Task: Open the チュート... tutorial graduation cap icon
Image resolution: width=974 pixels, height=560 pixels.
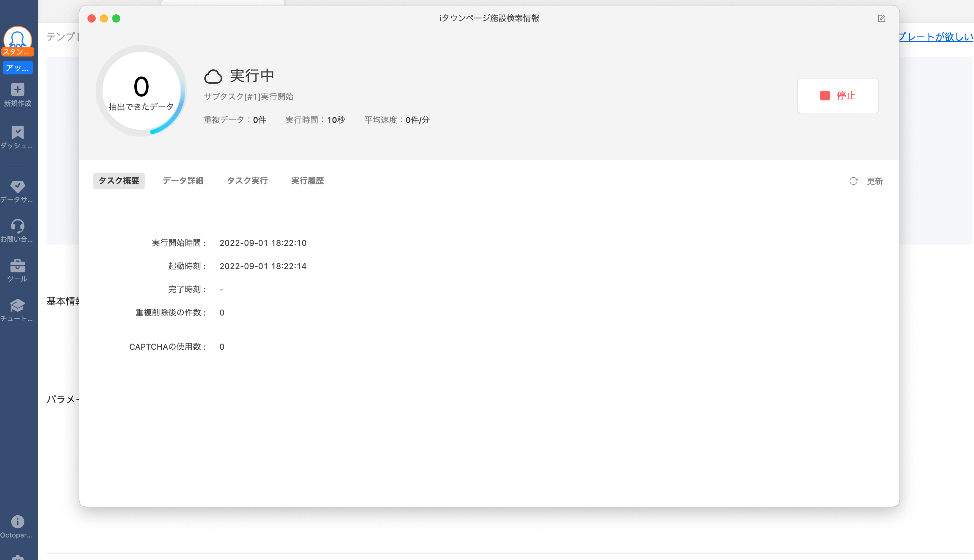Action: coord(17,305)
